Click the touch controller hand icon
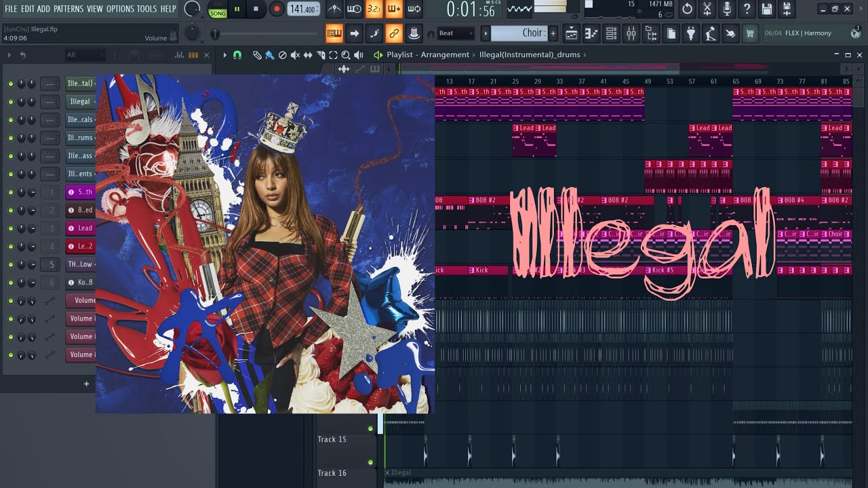Viewport: 868px width, 488px height. 730,33
